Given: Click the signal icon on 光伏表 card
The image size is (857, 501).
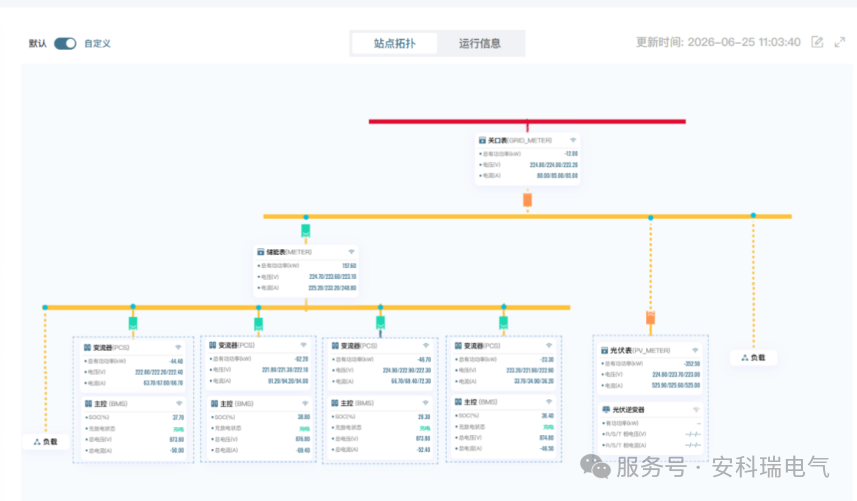Looking at the screenshot, I should [695, 350].
